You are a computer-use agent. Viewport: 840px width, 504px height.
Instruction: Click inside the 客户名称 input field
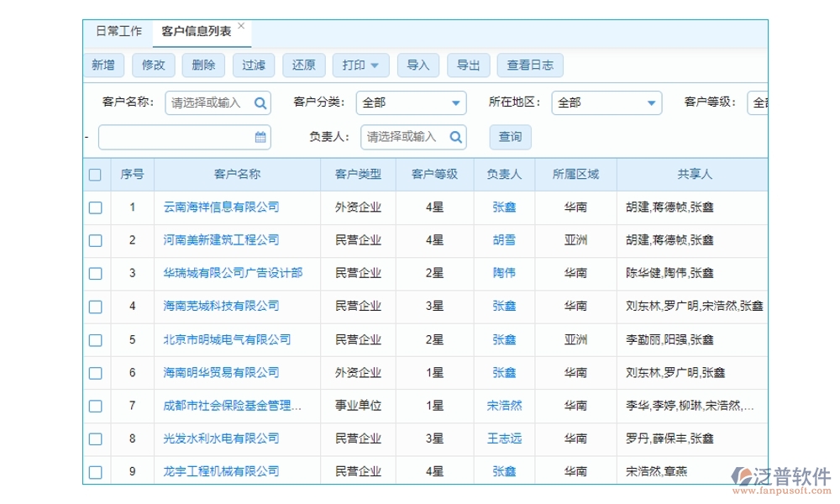(208, 102)
